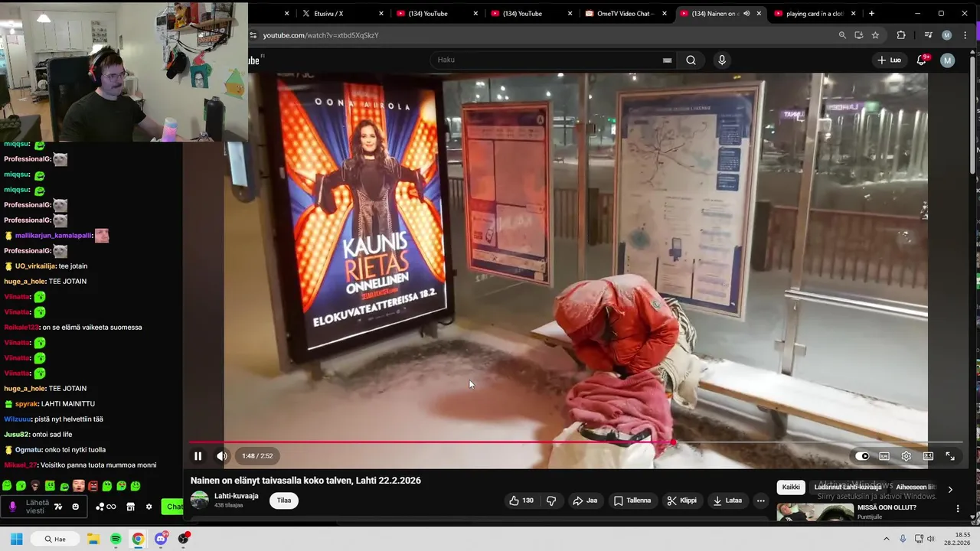Image resolution: width=980 pixels, height=551 pixels.
Task: Open the page zoom icon in address bar
Action: tap(842, 35)
